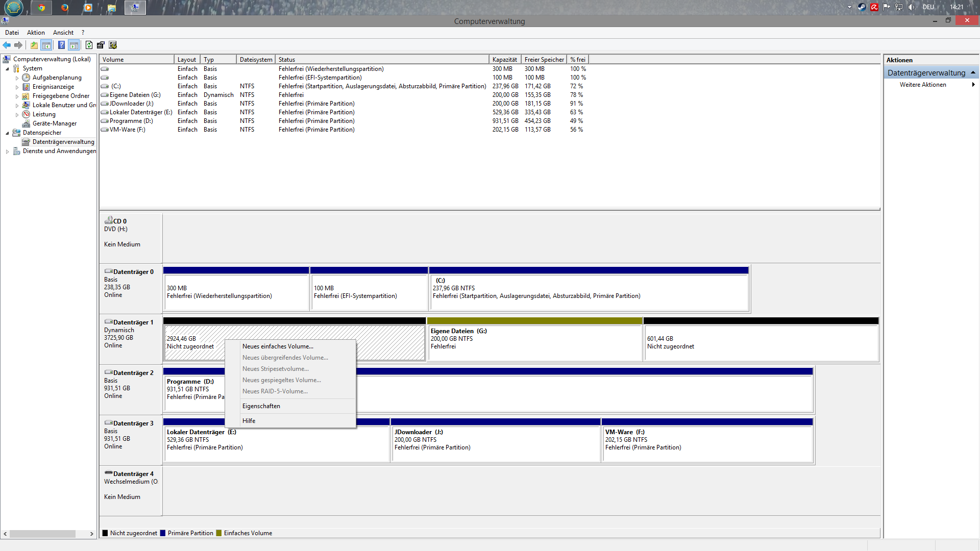Open Geräte-Manager in the tree
The height and width of the screenshot is (551, 980).
click(55, 123)
